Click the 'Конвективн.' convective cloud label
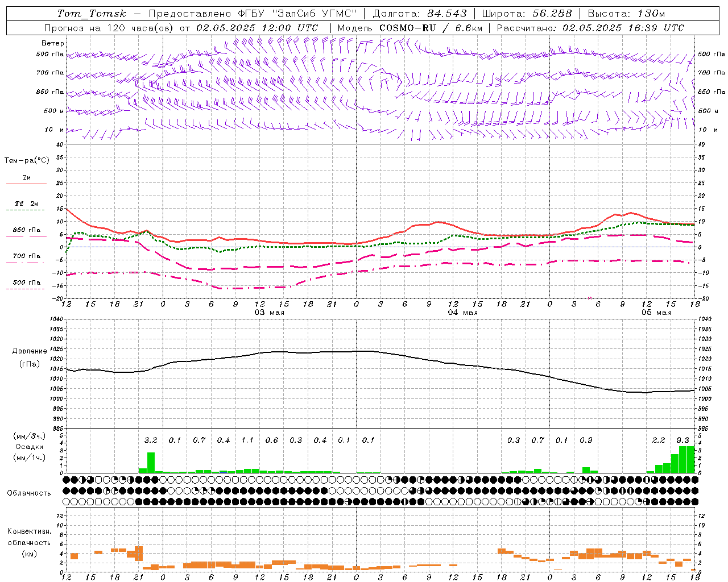Viewport: 728px width, 582px height. 29,531
